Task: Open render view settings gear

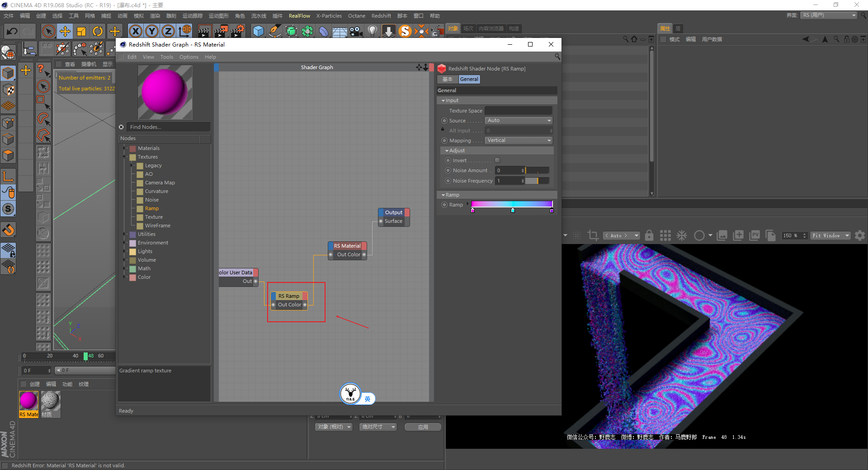Action: [x=860, y=235]
